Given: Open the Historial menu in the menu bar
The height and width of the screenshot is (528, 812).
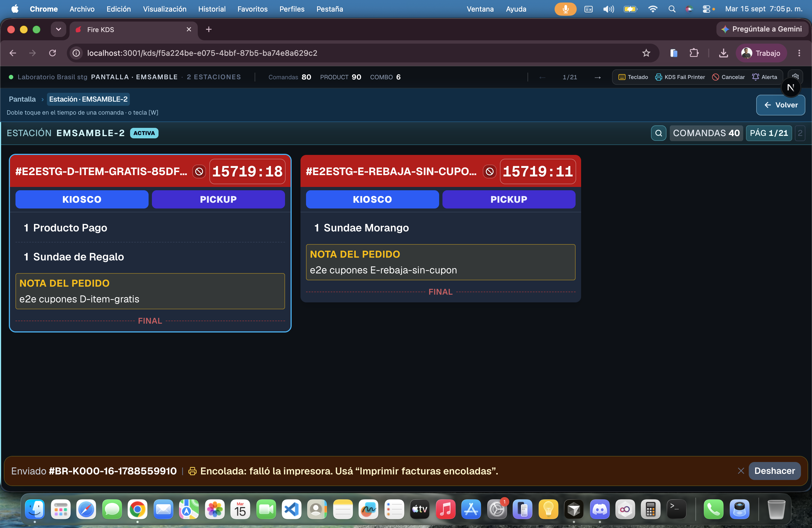Looking at the screenshot, I should pos(212,9).
